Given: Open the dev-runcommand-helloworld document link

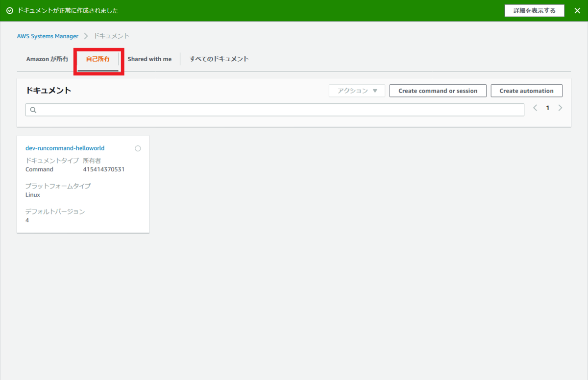Looking at the screenshot, I should [65, 148].
